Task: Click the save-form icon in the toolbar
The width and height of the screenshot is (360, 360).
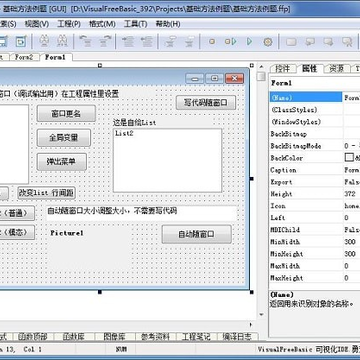Action: pyautogui.click(x=3, y=42)
